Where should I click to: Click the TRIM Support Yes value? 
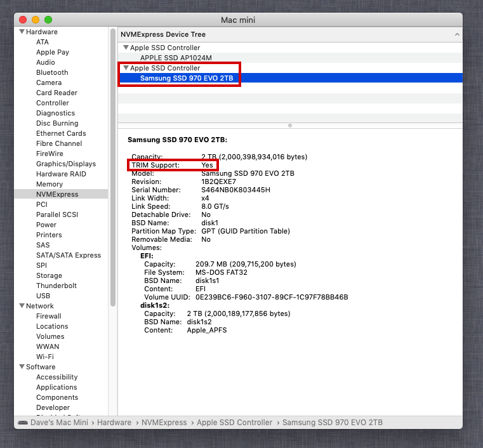coord(207,166)
